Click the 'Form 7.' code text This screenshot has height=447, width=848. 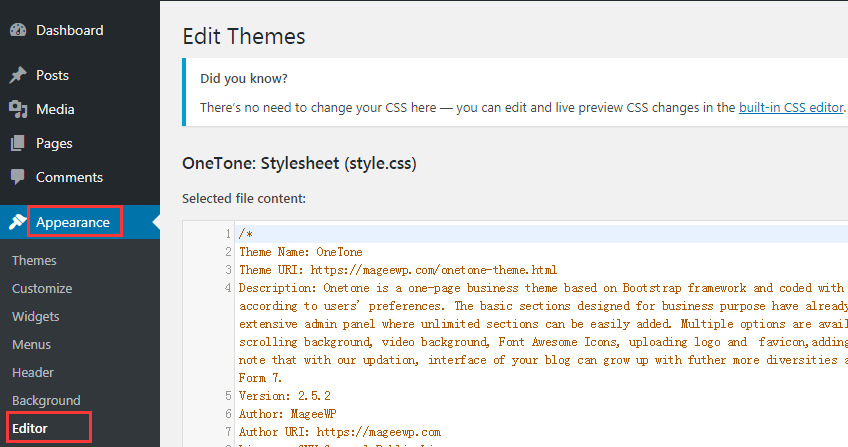point(261,378)
